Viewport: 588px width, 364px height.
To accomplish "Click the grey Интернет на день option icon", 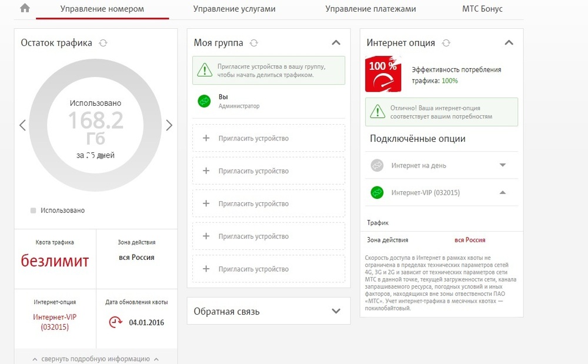I will click(x=377, y=165).
